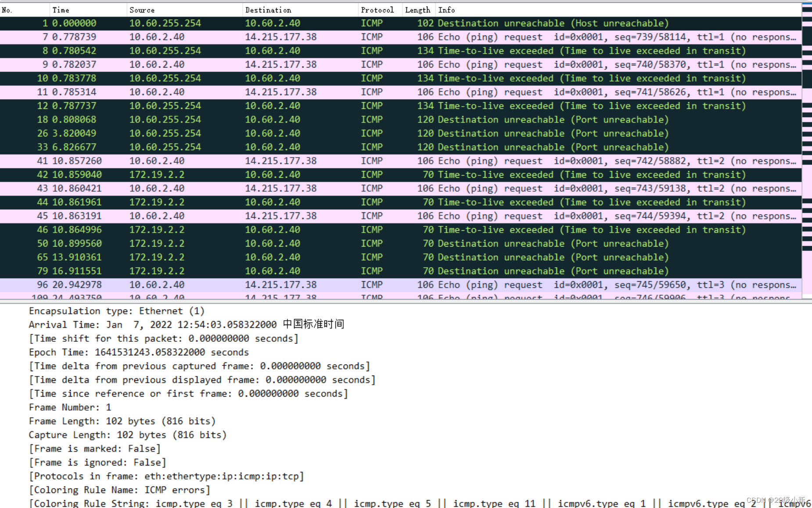
Task: Select Time delta from previous captured frame
Action: [x=200, y=366]
